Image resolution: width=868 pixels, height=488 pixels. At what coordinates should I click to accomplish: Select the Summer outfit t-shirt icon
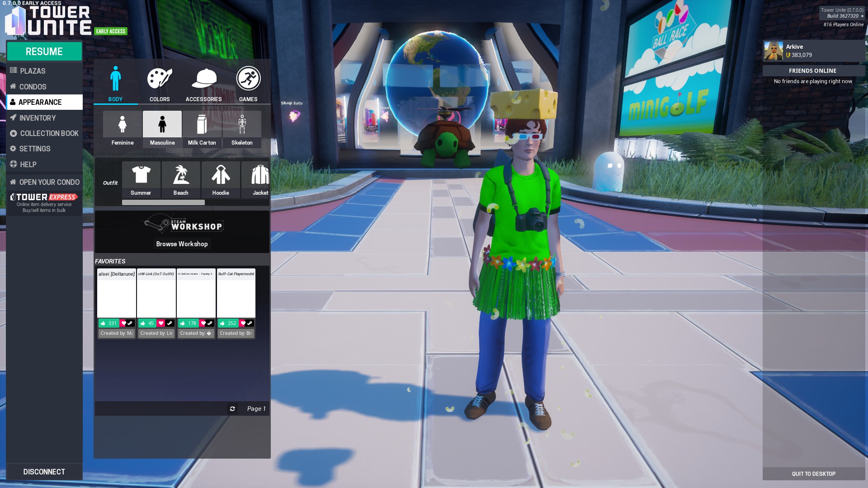(x=141, y=179)
